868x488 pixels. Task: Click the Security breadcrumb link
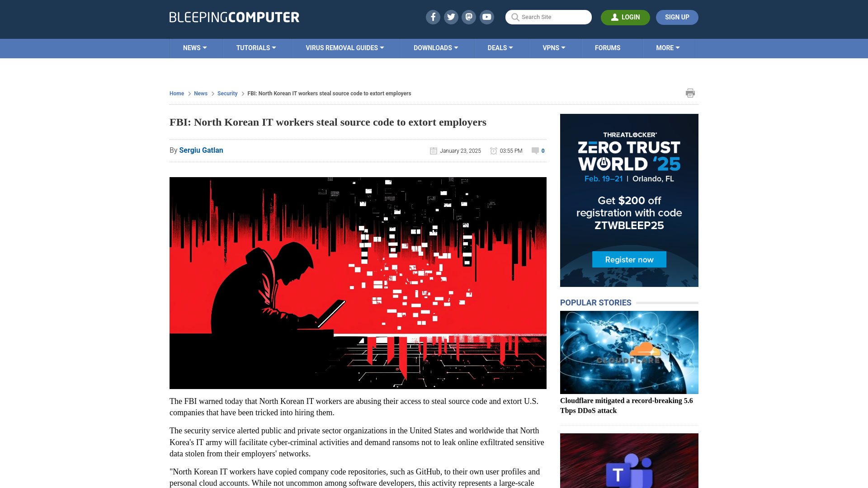click(x=227, y=93)
